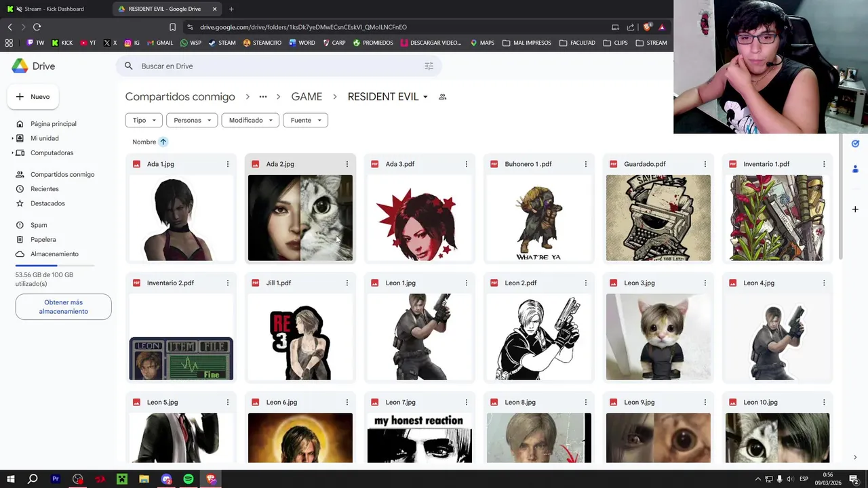Open the STEAM bookmark
The image size is (868, 488).
point(222,43)
